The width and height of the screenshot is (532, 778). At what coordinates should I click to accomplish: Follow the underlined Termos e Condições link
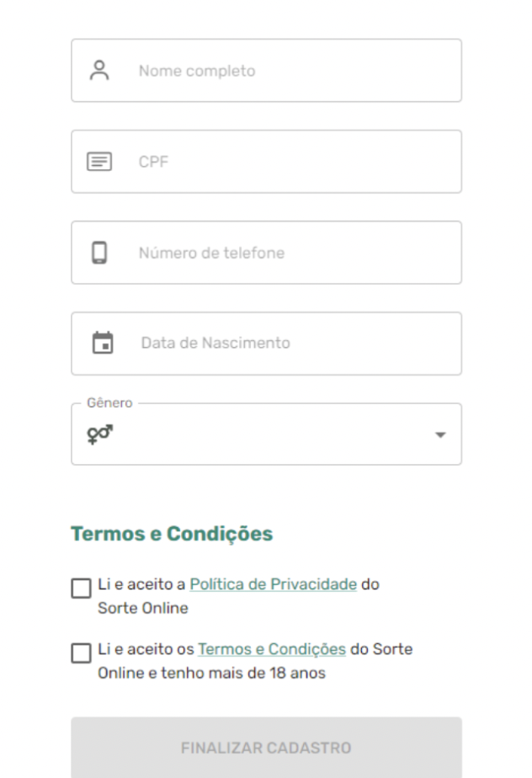[272, 649]
